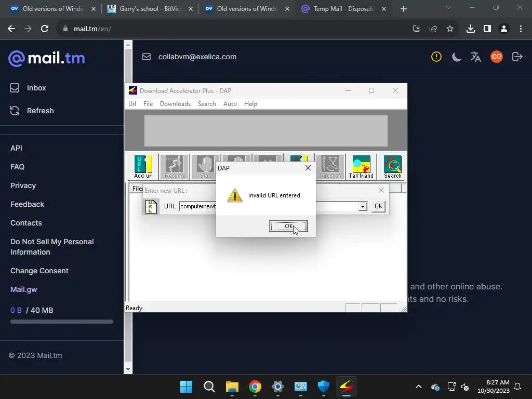Open the Auto menu in DAP

pos(230,104)
